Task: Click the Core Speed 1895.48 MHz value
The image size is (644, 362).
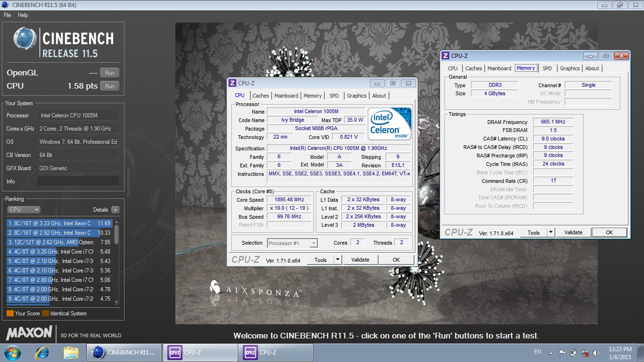Action: tap(289, 200)
